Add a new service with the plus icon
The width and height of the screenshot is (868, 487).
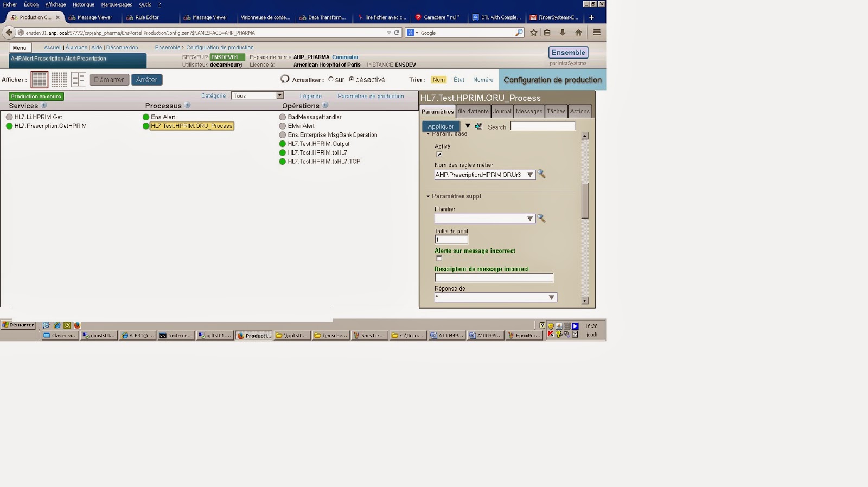[44, 106]
